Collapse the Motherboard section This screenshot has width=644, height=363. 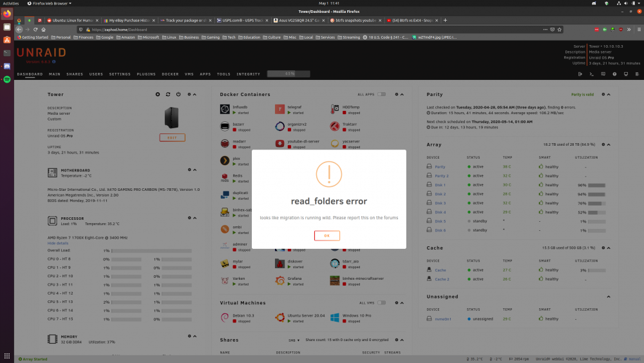pos(194,170)
